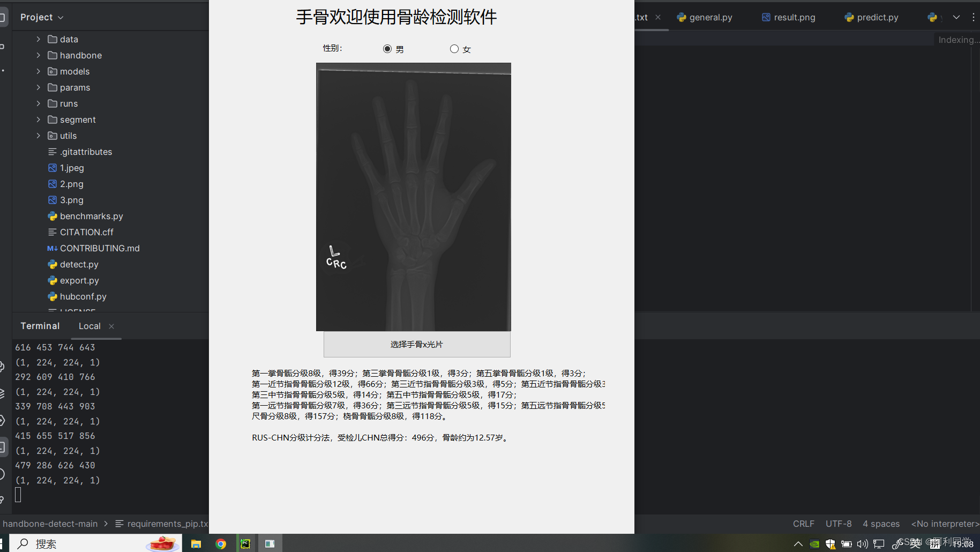This screenshot has height=552, width=980.
Task: Click the Terminal panel title
Action: coord(40,326)
